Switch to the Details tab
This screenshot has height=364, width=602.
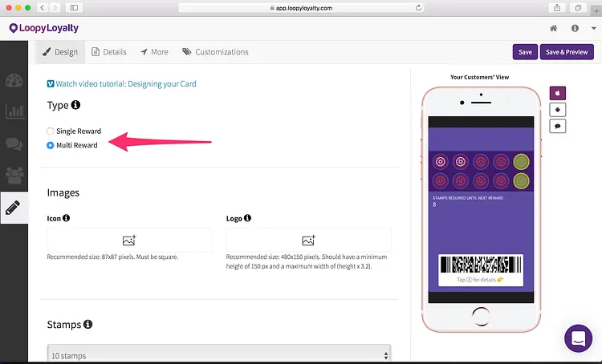(109, 52)
